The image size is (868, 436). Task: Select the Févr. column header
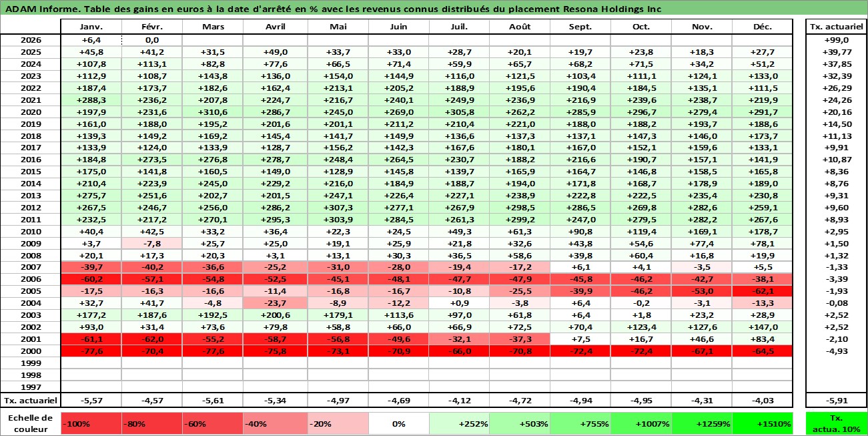[x=151, y=27]
